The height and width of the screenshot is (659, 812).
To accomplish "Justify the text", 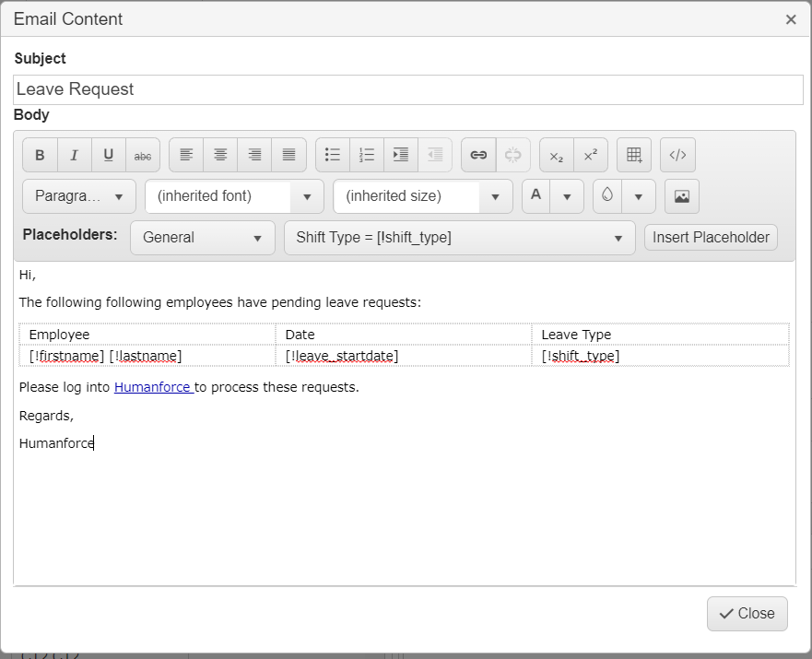I will (x=289, y=155).
